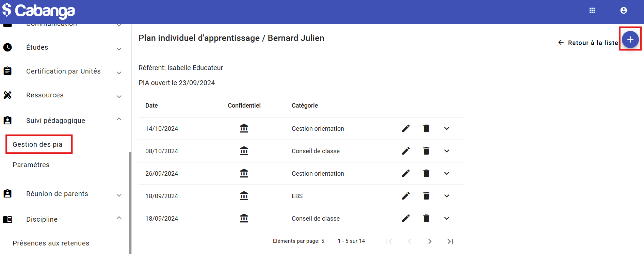Open Paramètres menu item
The image size is (644, 254).
tap(31, 165)
